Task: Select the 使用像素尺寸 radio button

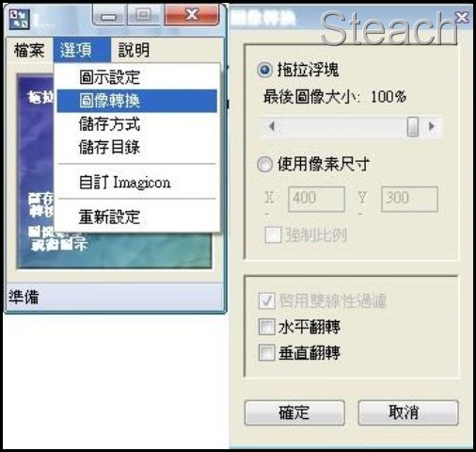Action: [x=264, y=164]
